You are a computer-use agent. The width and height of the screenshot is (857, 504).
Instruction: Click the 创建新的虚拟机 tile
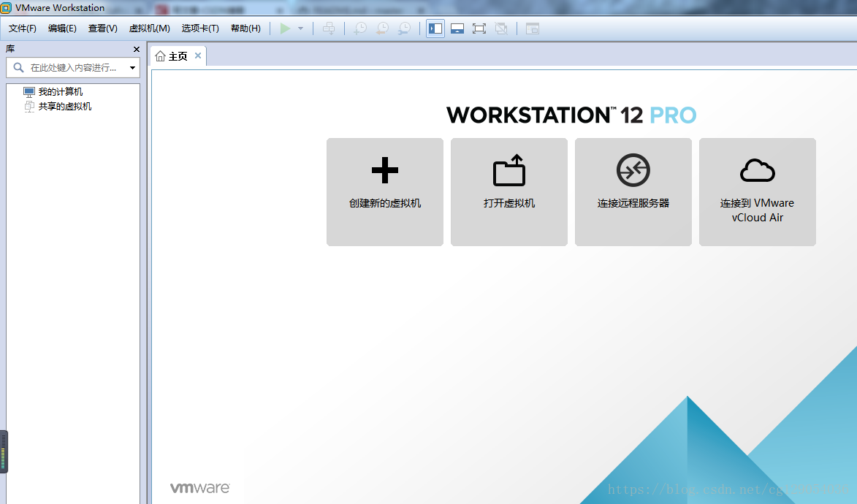[x=385, y=192]
